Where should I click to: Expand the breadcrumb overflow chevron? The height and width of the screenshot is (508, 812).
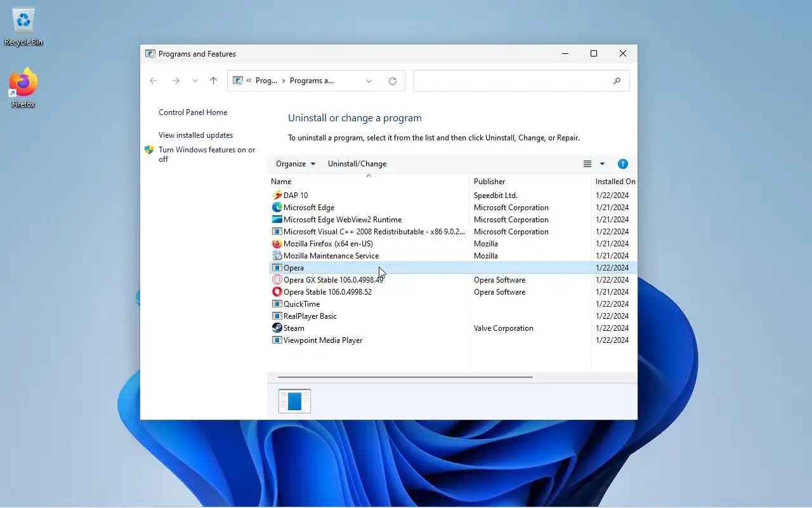249,81
